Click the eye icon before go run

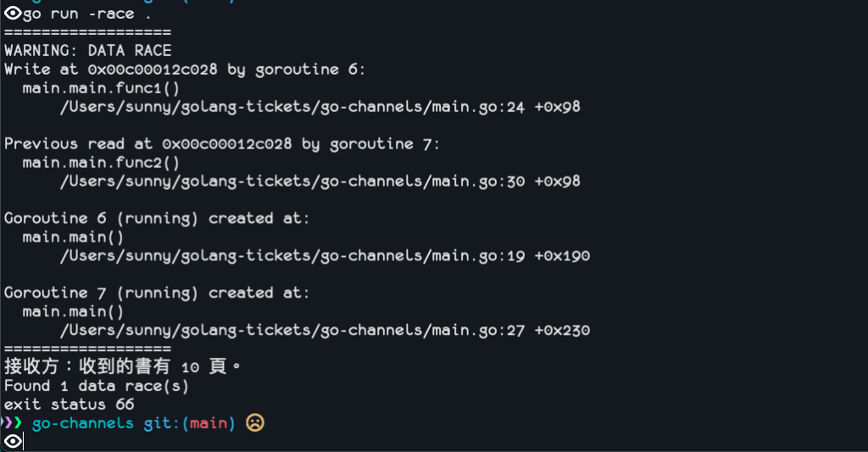click(x=12, y=14)
